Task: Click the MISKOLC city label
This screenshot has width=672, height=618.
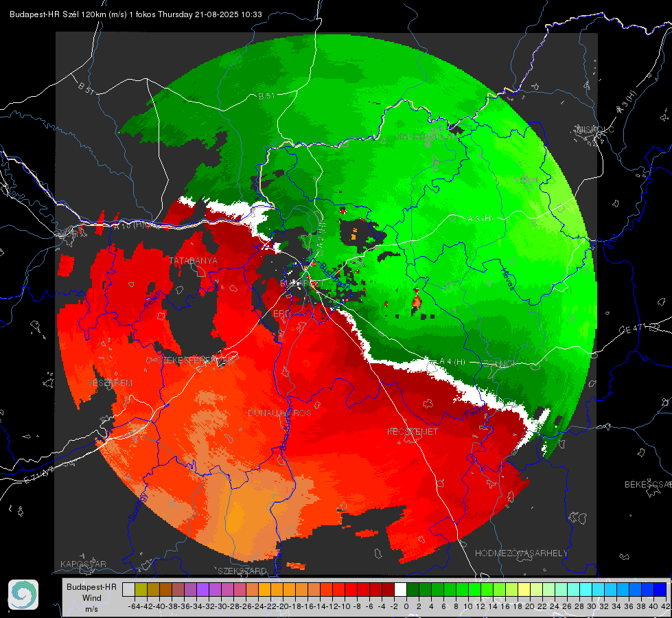Action: coord(595,130)
